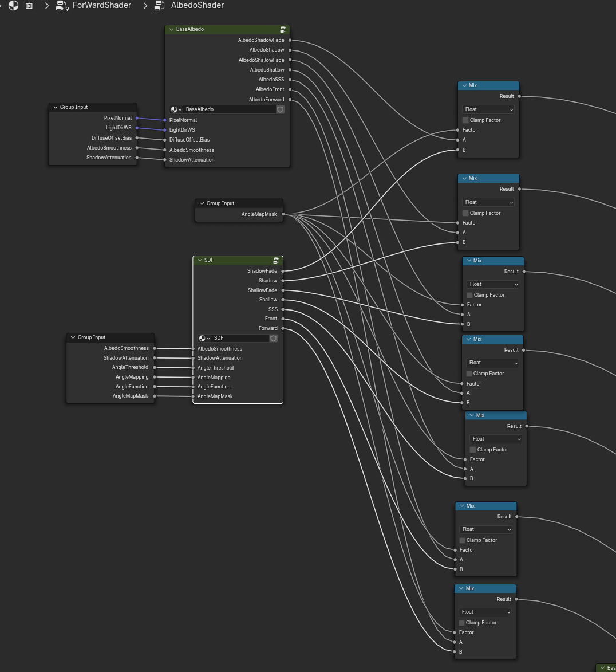Open the Float data type dropdown in top Mix node

click(x=488, y=109)
